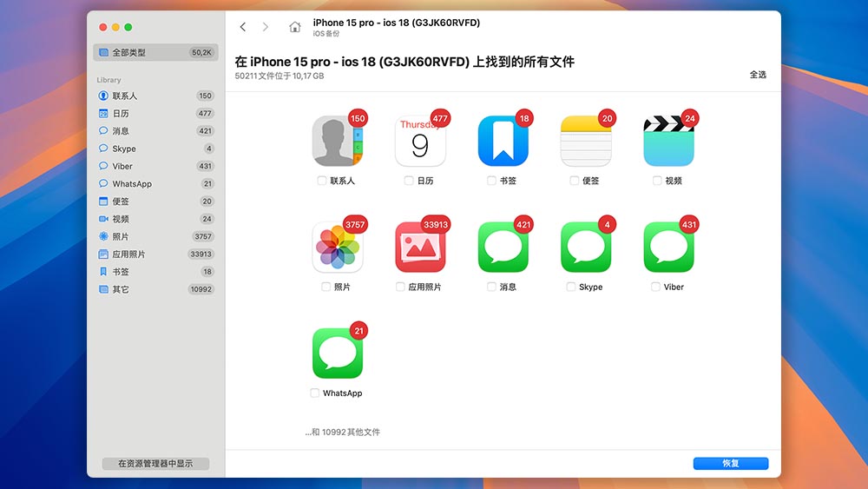Select 全部类型 category at sidebar top
This screenshot has height=489, width=868.
(155, 53)
